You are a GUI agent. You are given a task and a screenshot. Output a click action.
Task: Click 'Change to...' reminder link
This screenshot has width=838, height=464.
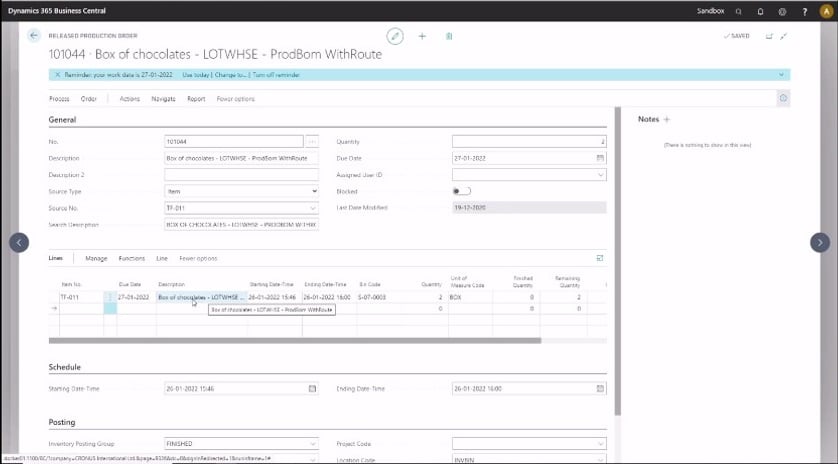click(231, 75)
